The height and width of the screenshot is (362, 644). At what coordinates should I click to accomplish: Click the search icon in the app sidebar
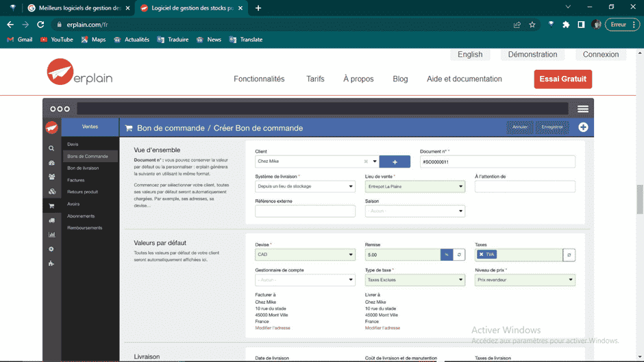[x=51, y=148]
